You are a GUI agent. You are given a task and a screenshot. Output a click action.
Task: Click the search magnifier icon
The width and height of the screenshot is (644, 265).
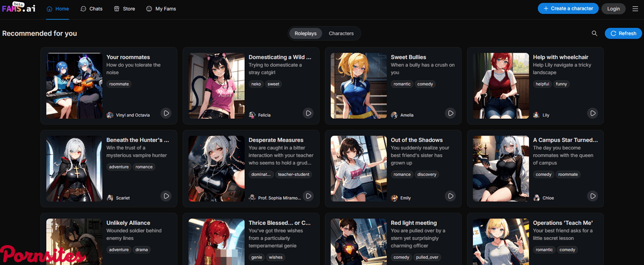pyautogui.click(x=594, y=33)
